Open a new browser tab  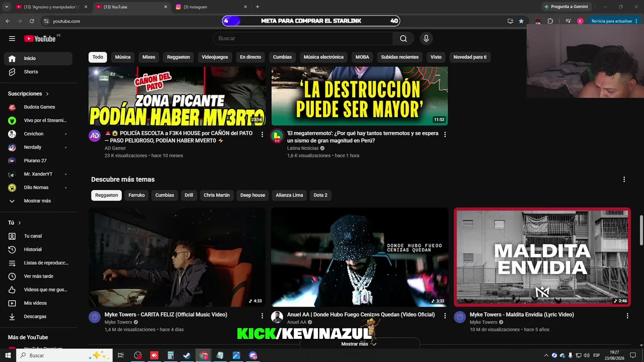pyautogui.click(x=258, y=7)
